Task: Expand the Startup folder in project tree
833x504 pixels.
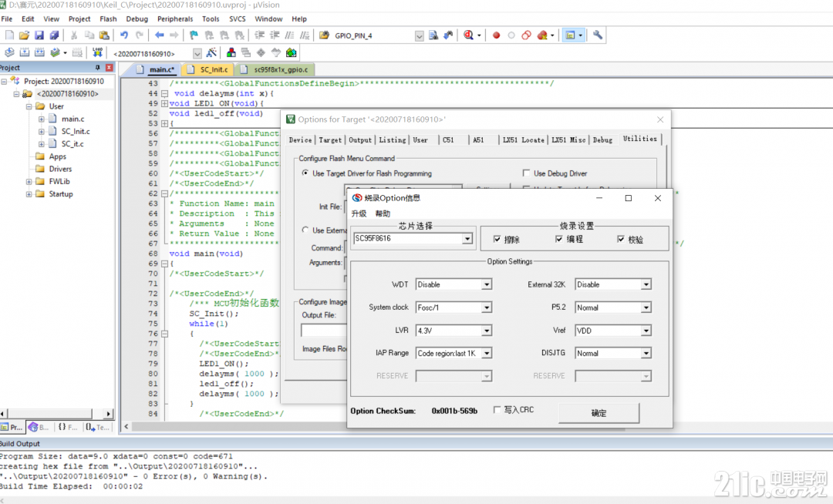Action: tap(29, 194)
